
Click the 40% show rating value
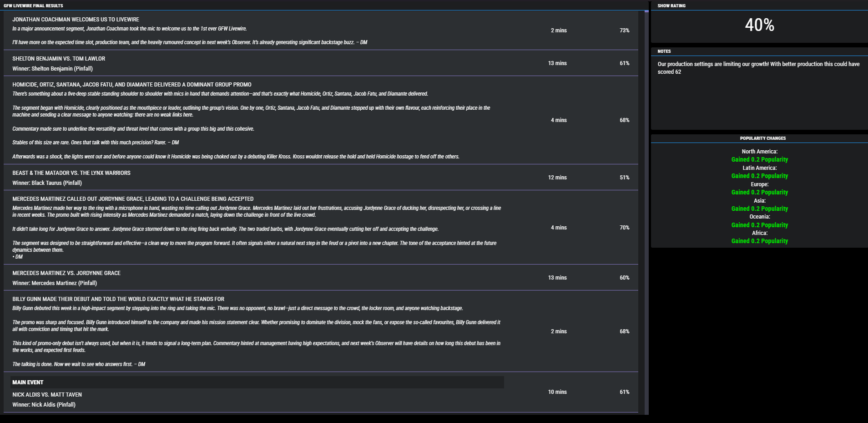click(x=759, y=25)
